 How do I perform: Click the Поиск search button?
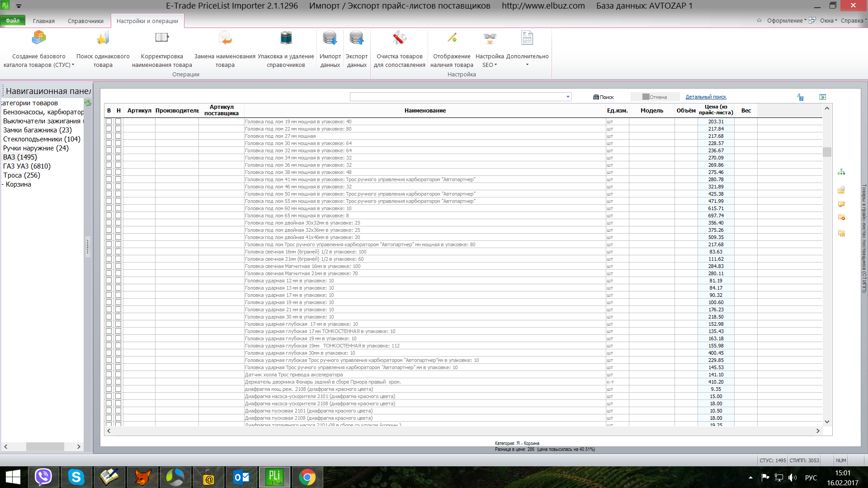[604, 97]
